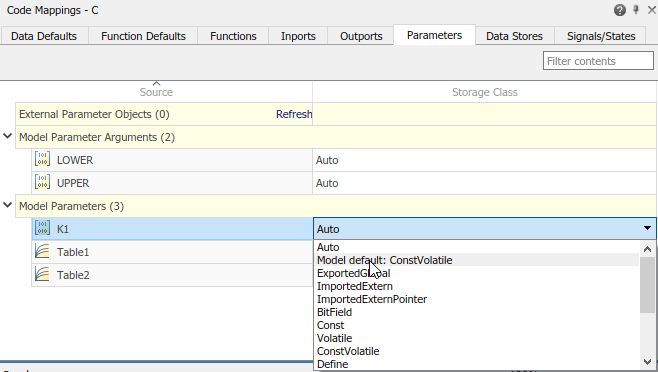Click the dropdown list scroll down arrow
658x372 pixels.
coord(647,362)
